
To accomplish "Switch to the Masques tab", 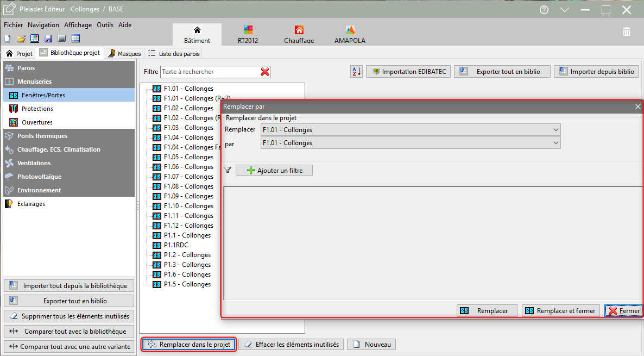I will coord(125,53).
